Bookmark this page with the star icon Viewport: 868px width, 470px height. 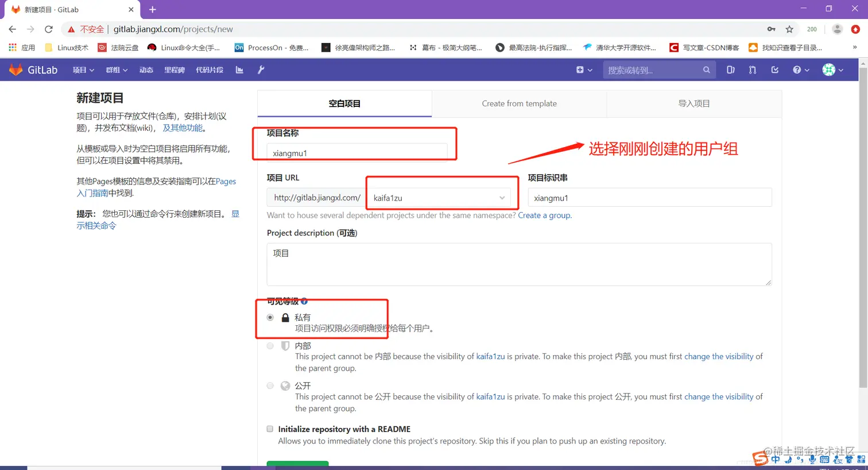pos(789,29)
